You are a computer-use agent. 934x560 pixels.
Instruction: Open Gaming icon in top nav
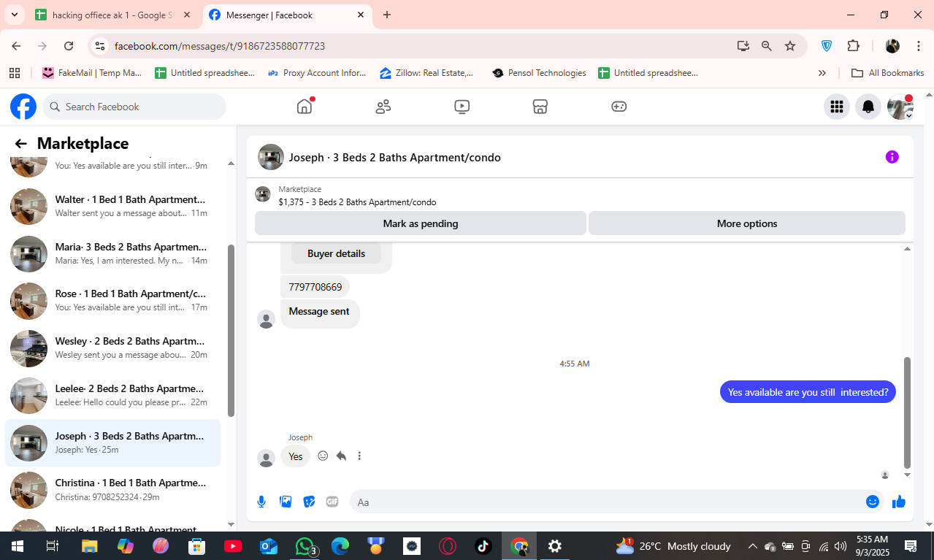[619, 107]
